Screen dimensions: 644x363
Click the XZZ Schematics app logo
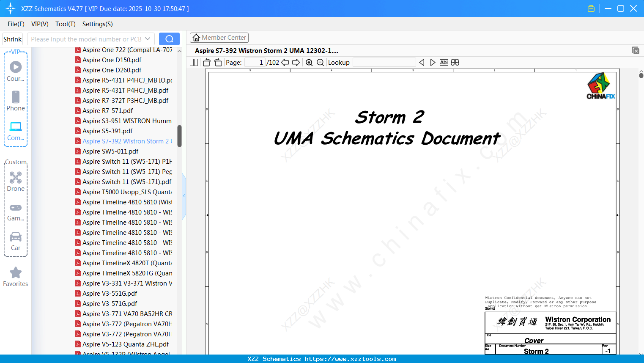pos(11,8)
